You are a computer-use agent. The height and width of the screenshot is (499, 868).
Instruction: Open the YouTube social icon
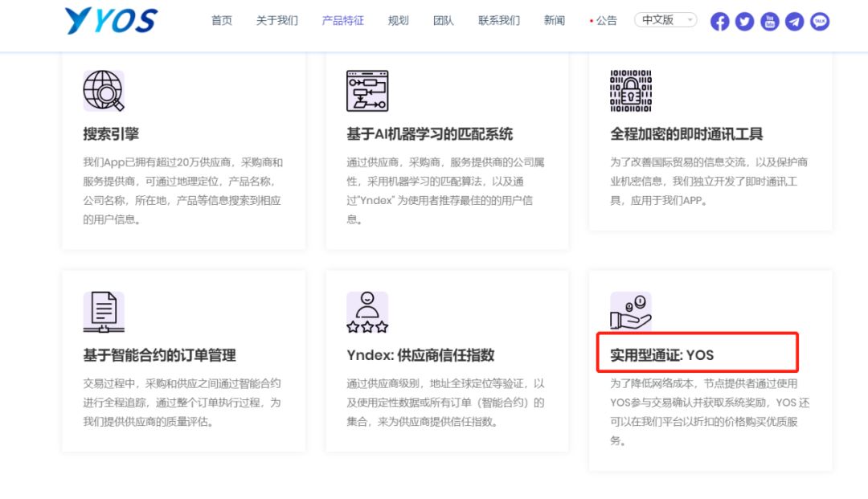pyautogui.click(x=769, y=22)
